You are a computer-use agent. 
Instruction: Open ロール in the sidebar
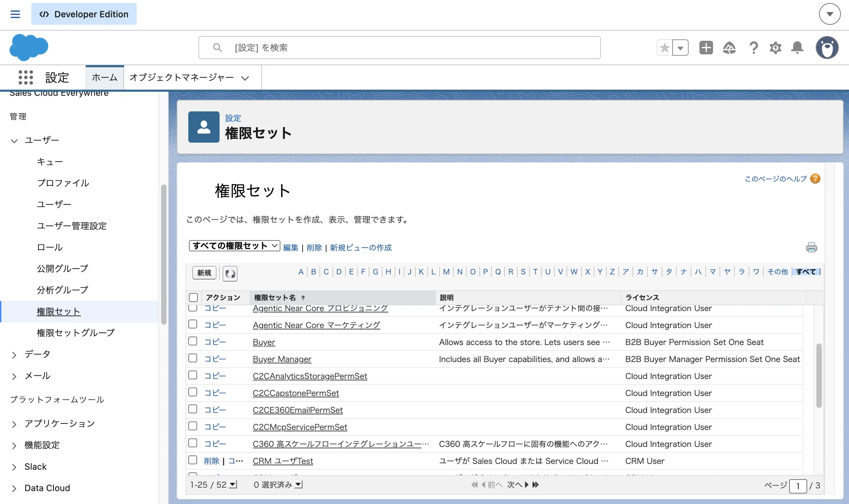(50, 247)
